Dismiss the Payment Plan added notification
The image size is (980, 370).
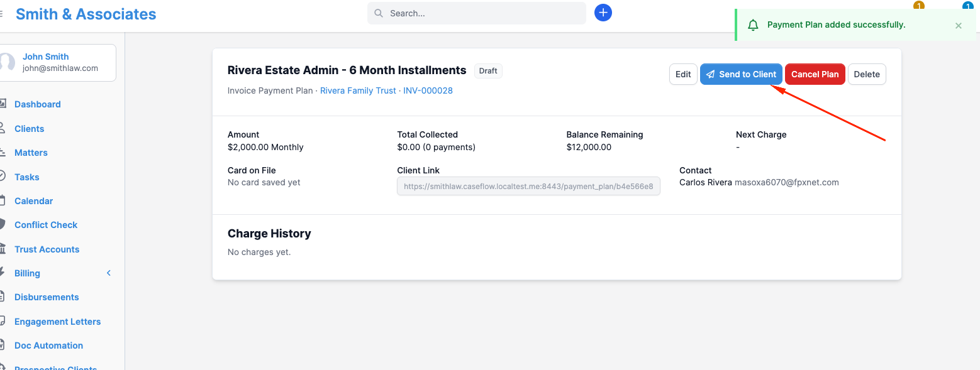[959, 26]
